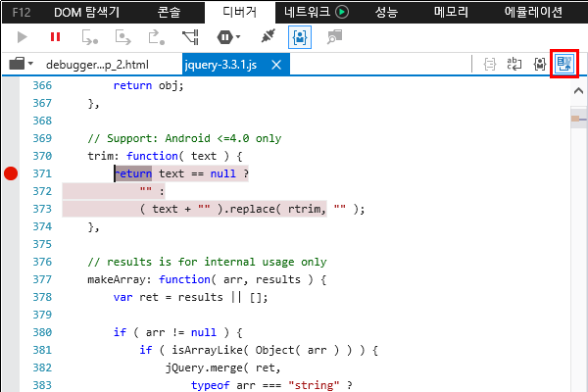Select the jquery-3.3.1.js file tab
588x392 pixels.
220,65
